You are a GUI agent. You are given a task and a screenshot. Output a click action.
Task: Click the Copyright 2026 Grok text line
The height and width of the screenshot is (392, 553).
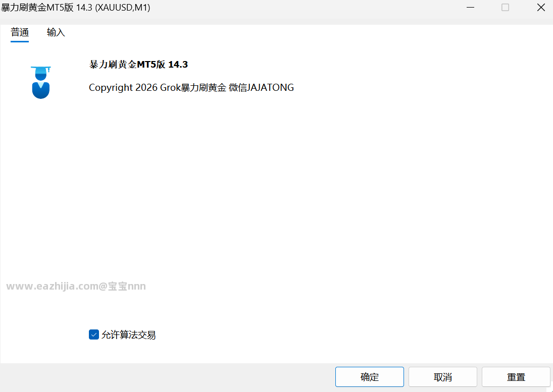(x=191, y=87)
